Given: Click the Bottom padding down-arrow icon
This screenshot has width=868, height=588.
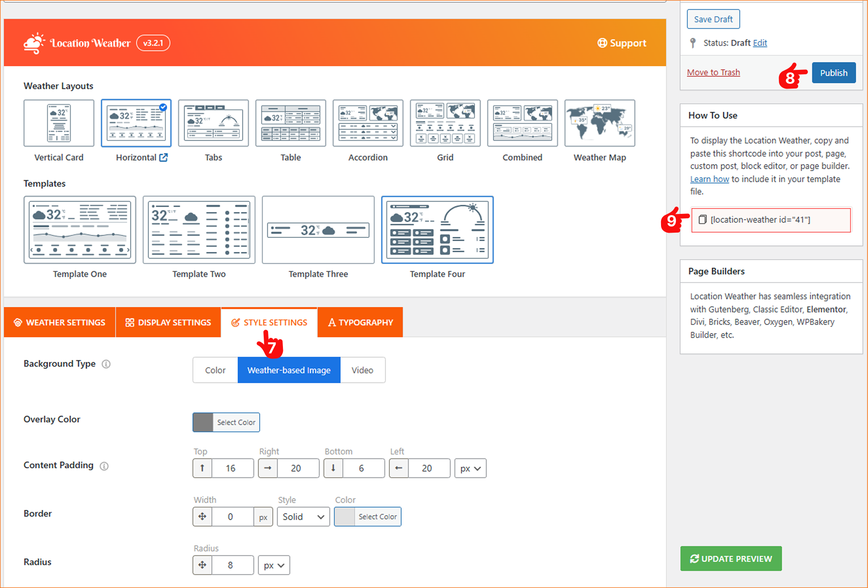Looking at the screenshot, I should pyautogui.click(x=333, y=468).
